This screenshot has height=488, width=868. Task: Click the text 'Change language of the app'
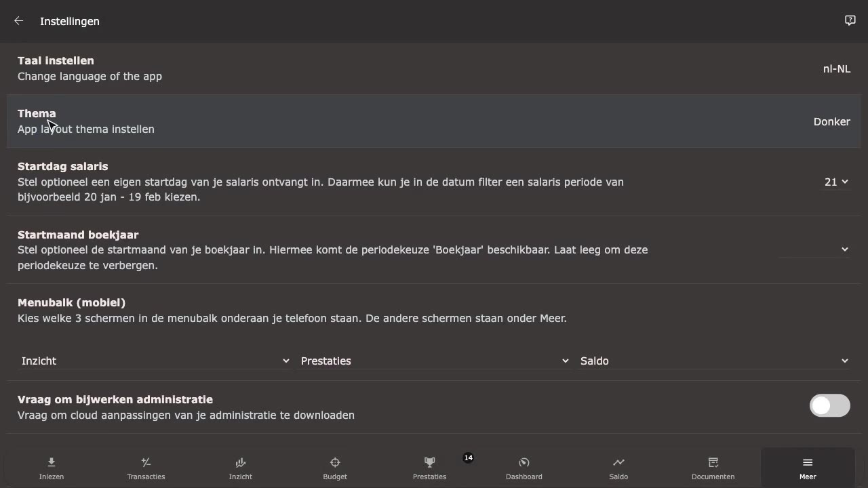click(x=90, y=76)
